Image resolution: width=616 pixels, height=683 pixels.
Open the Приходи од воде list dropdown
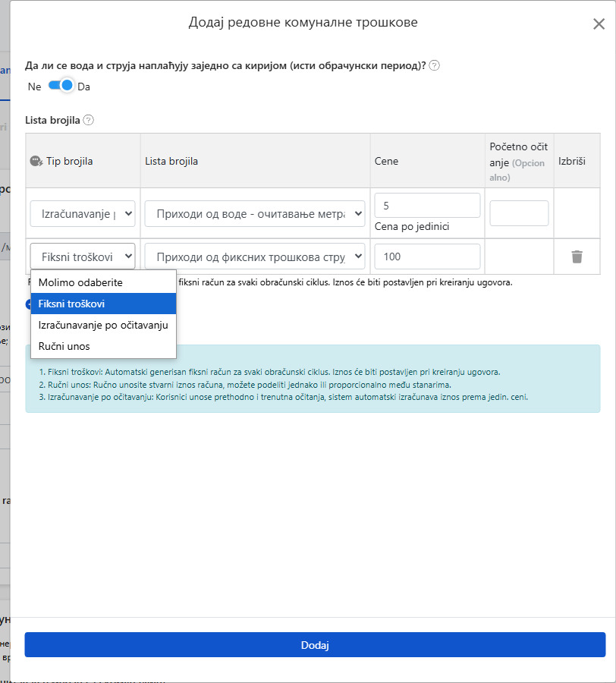(255, 213)
